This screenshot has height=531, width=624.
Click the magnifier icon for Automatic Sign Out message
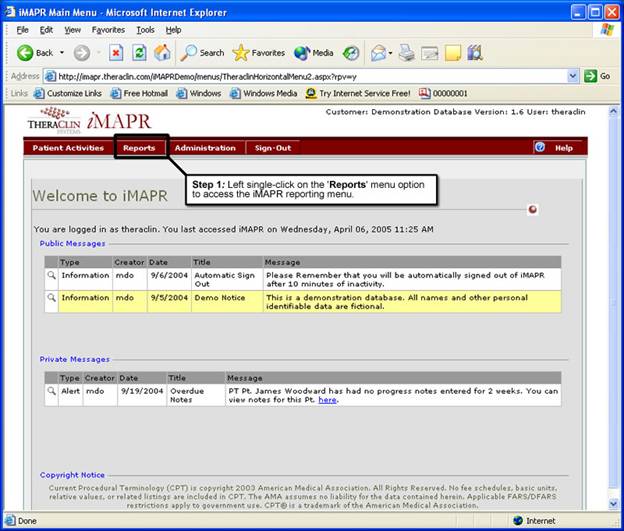click(51, 274)
